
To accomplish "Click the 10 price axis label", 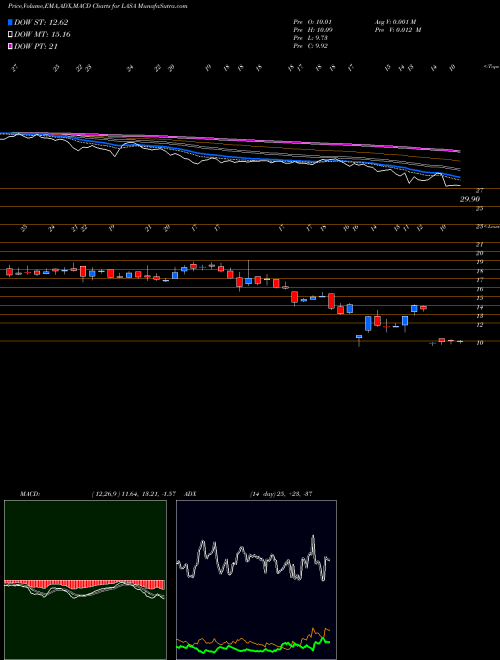I will pyautogui.click(x=479, y=343).
